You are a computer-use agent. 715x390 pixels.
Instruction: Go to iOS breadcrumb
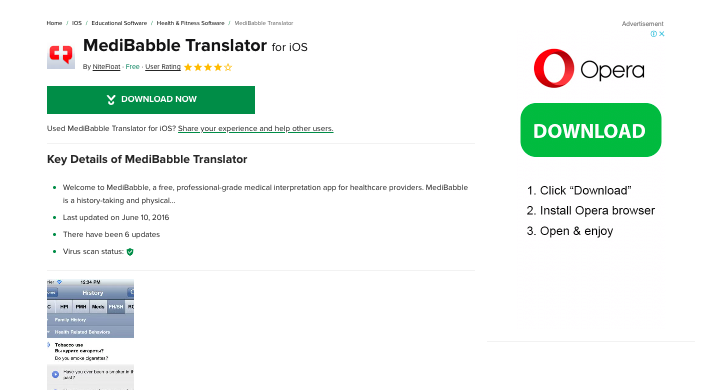[x=77, y=23]
